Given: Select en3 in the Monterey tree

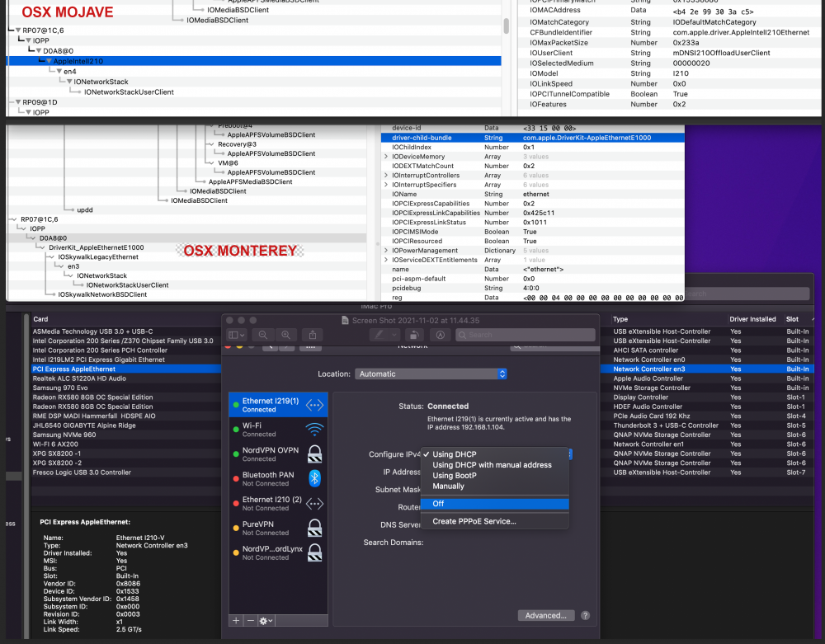Looking at the screenshot, I should (73, 266).
